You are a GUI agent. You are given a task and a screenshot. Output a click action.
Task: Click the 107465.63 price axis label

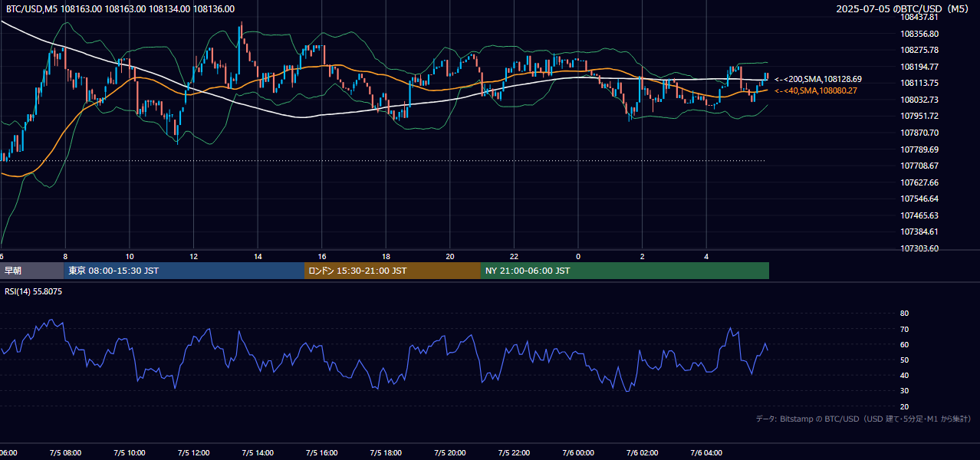[919, 215]
